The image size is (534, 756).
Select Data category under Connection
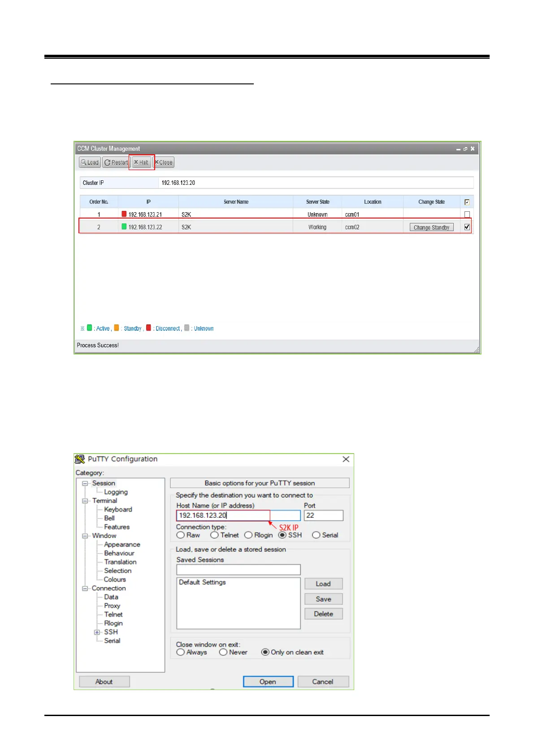(x=111, y=597)
